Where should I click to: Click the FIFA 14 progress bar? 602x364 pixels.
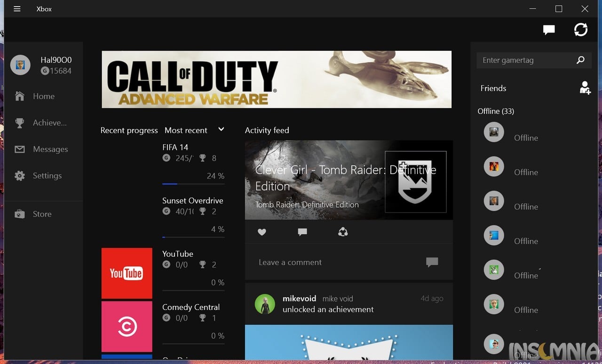193,184
